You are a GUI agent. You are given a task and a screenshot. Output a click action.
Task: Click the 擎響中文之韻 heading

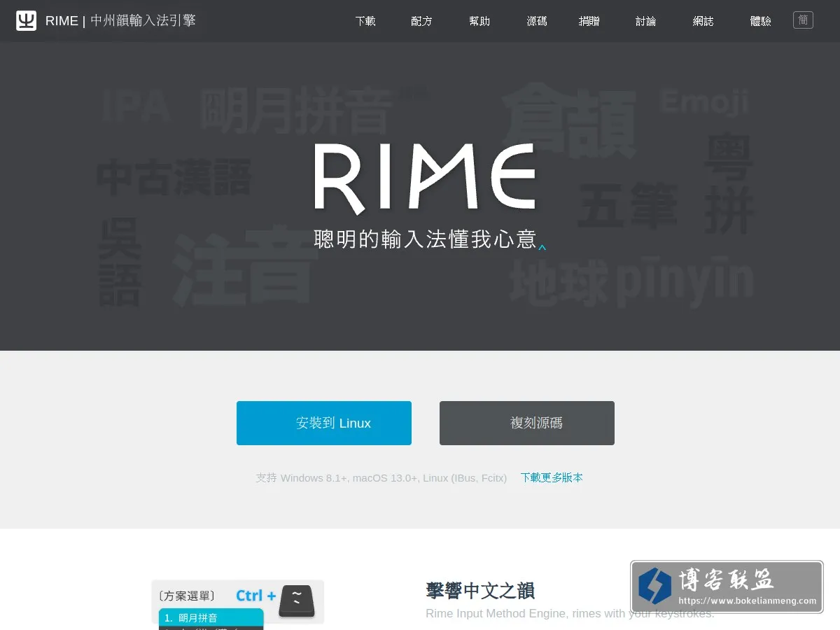pos(480,590)
